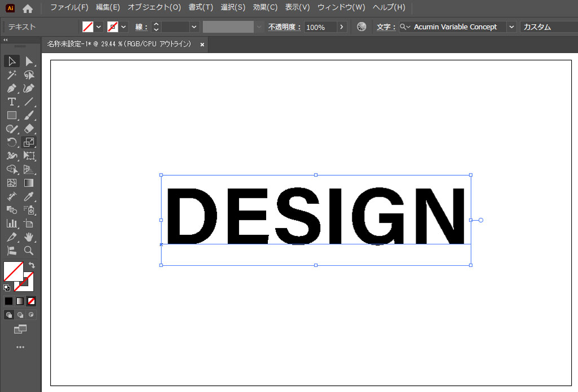The image size is (578, 392).
Task: Open the ウィンドウ(W) menu
Action: click(341, 7)
